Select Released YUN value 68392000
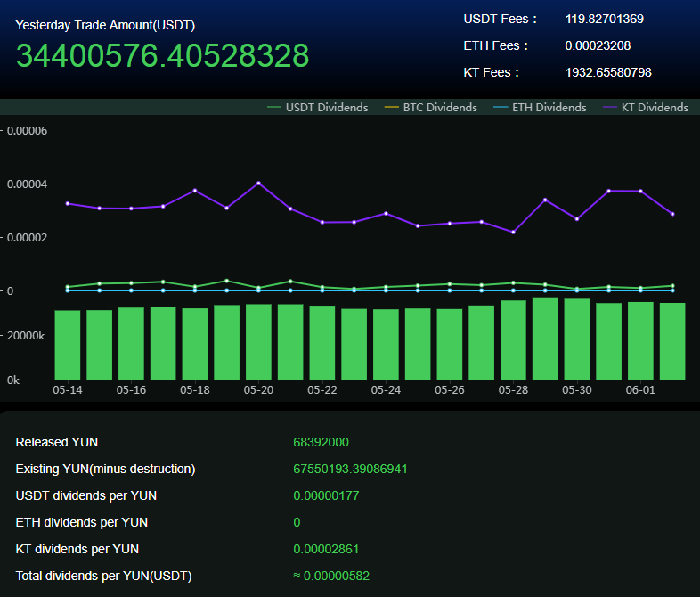 [x=321, y=443]
